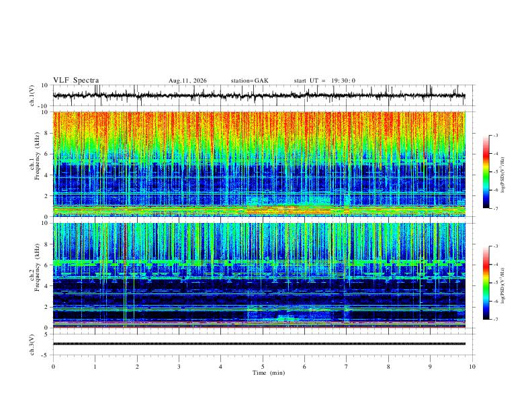
Task: Click the Aug.11, 2026 date label
Action: coord(187,81)
